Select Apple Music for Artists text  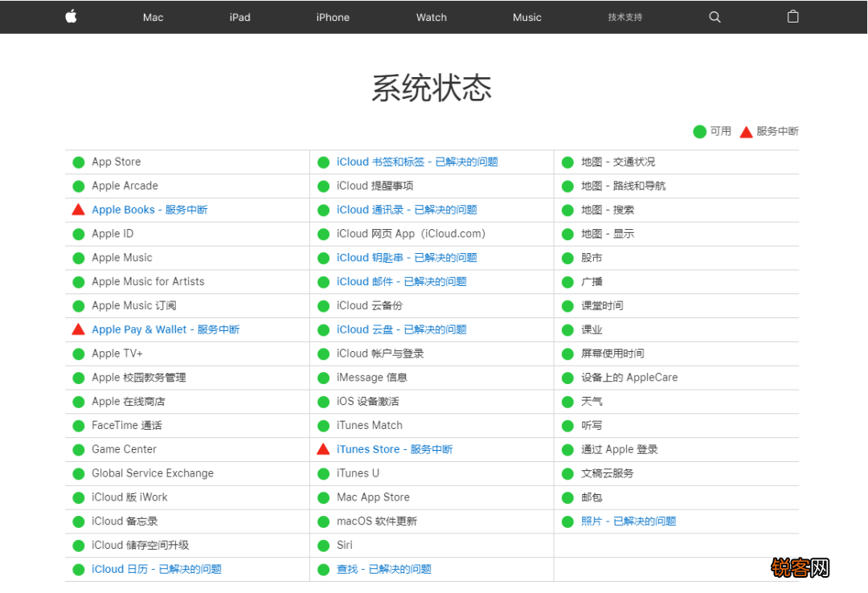[x=148, y=281]
